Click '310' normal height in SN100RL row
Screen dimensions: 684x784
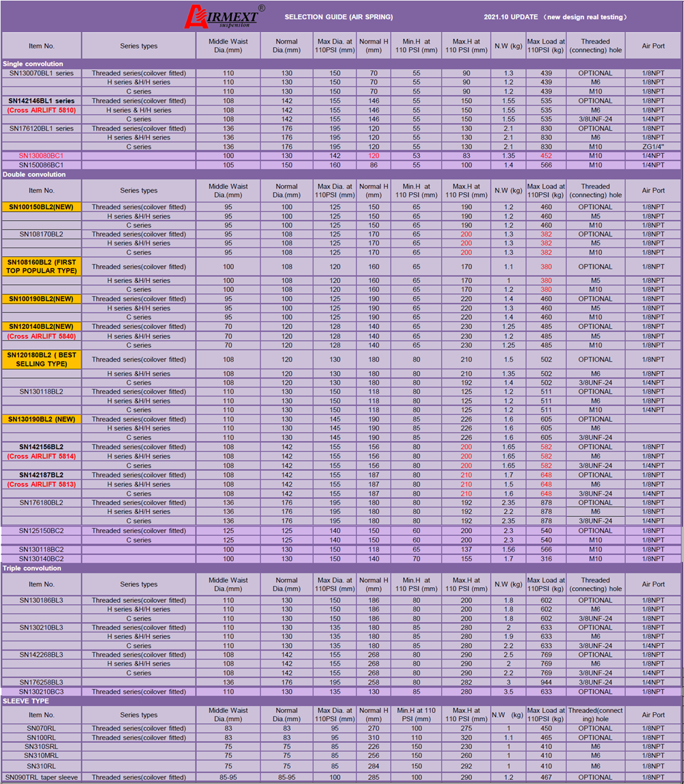click(x=373, y=738)
